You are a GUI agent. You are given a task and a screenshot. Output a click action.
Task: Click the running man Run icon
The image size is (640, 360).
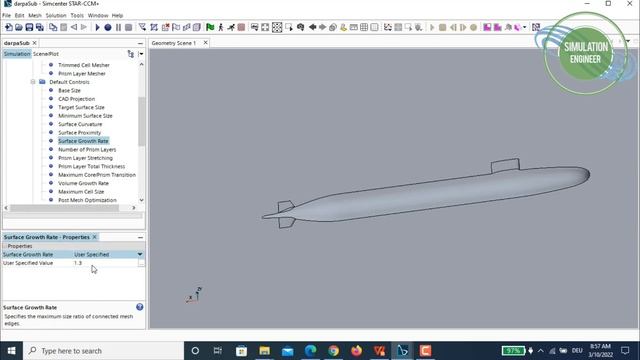click(x=231, y=27)
